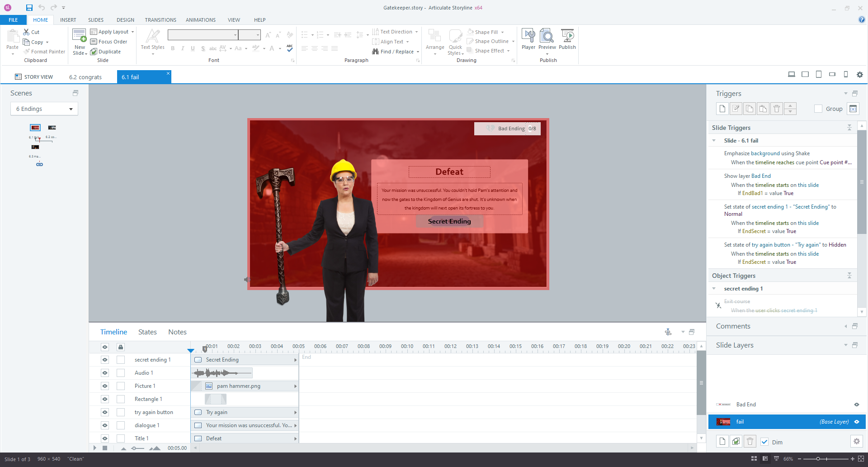Play the timeline
868x467 pixels.
click(x=94, y=448)
